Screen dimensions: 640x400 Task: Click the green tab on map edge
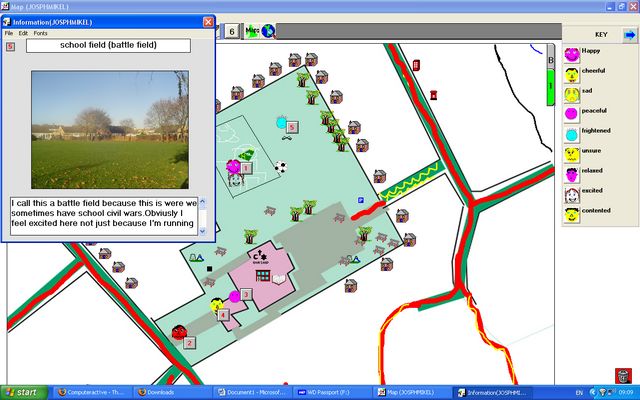click(551, 87)
